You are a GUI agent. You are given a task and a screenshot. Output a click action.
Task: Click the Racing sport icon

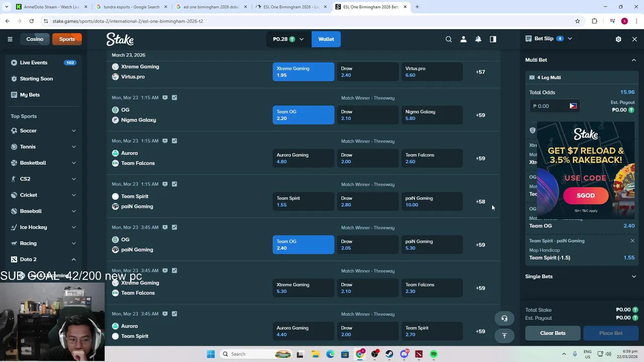click(x=14, y=243)
